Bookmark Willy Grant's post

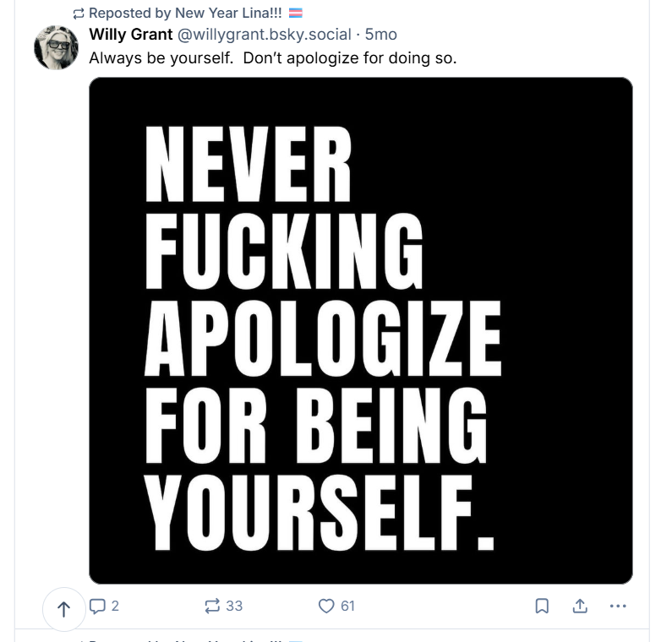(543, 606)
